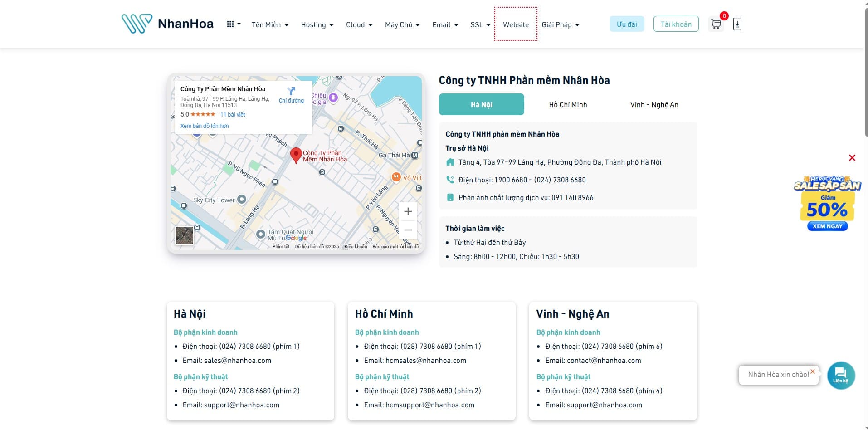Image resolution: width=868 pixels, height=430 pixels.
Task: Click the Hồ Chí Minh card heading
Action: point(384,314)
